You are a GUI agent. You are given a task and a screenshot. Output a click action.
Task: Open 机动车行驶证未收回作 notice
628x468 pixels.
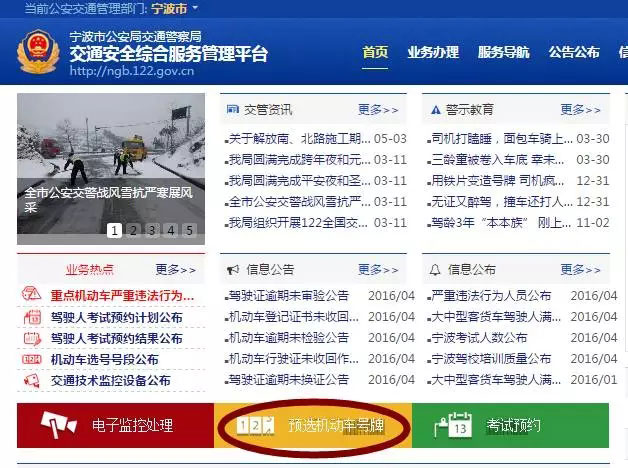(x=294, y=359)
